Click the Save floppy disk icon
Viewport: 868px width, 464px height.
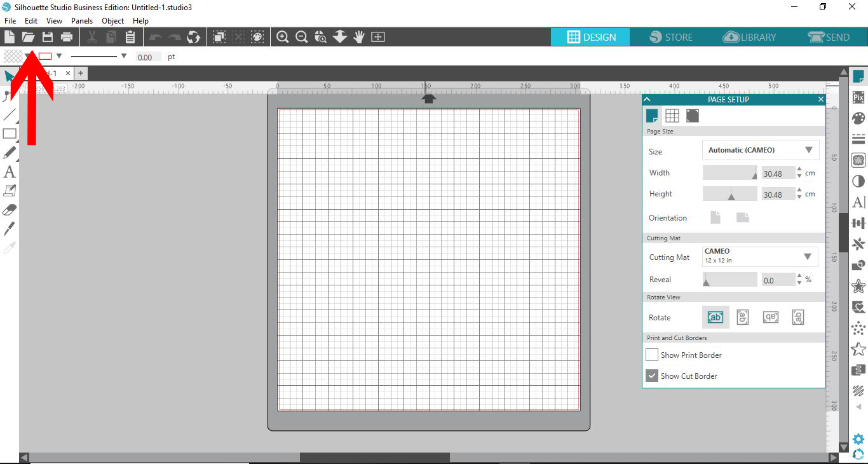pyautogui.click(x=48, y=37)
